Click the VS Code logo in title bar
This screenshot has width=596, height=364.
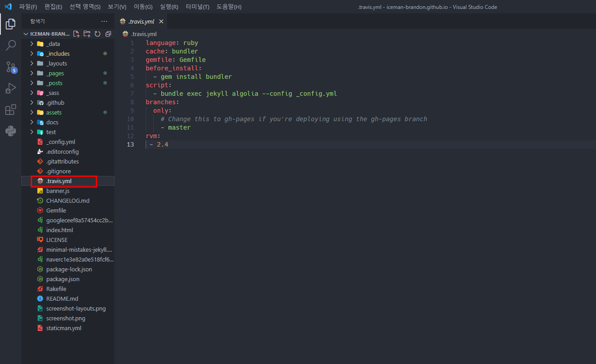pos(8,7)
